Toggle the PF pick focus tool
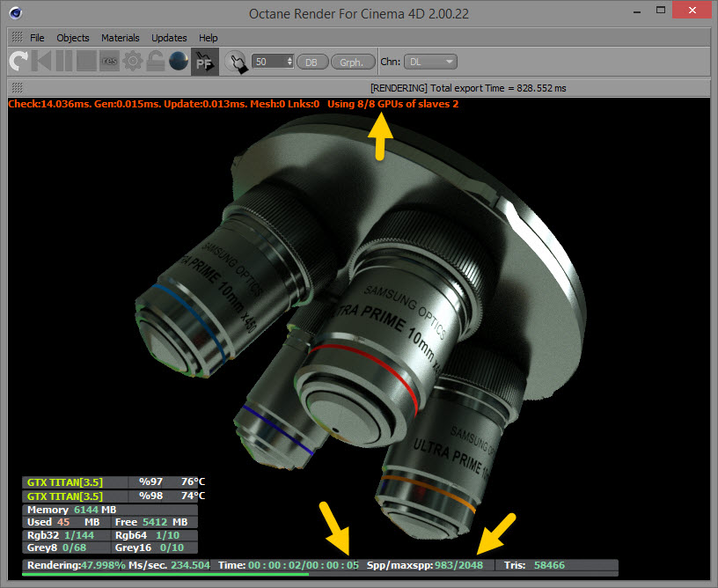The height and width of the screenshot is (588, 718). [x=205, y=62]
